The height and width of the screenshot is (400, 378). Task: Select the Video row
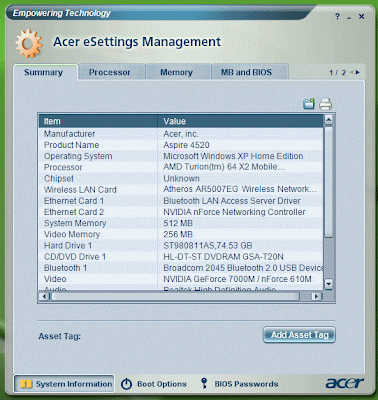(x=181, y=279)
